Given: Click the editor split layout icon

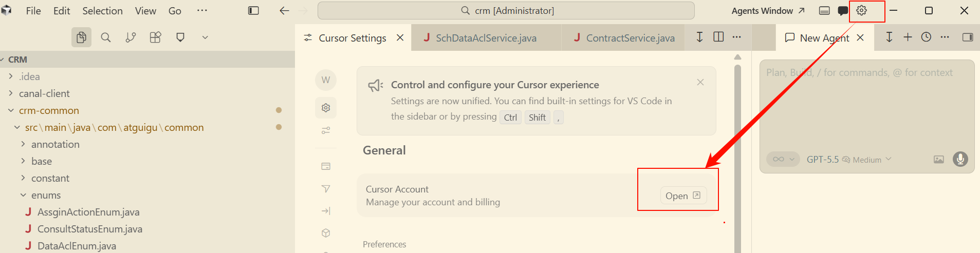Looking at the screenshot, I should pyautogui.click(x=718, y=37).
